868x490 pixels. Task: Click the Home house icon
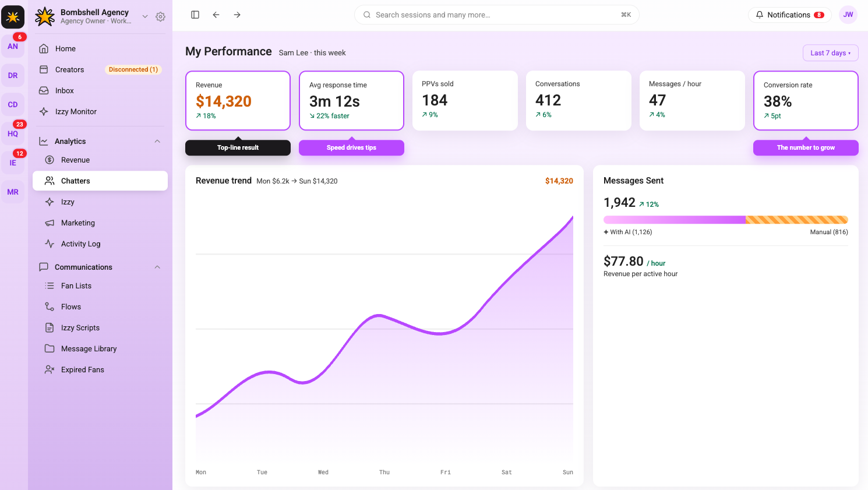pyautogui.click(x=44, y=48)
